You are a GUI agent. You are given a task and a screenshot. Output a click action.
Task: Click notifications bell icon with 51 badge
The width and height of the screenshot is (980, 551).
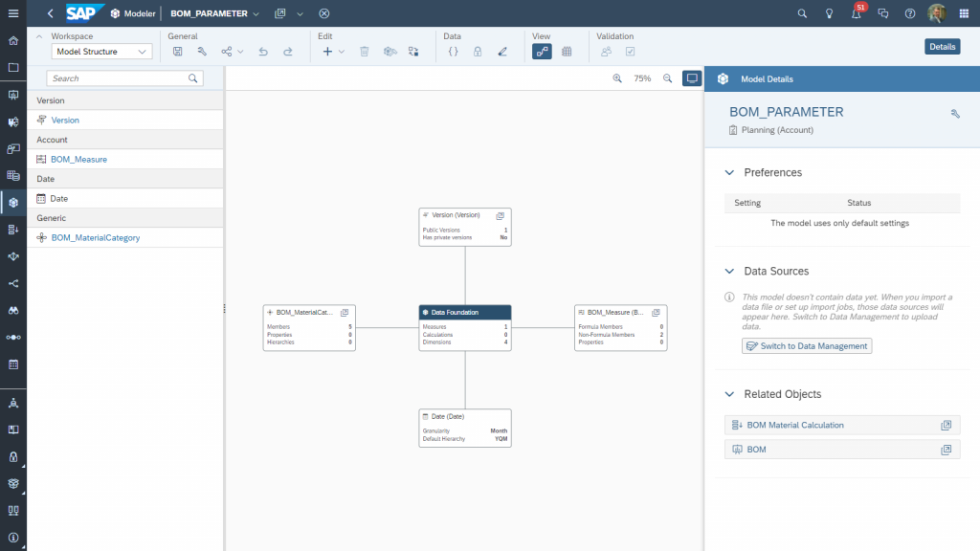(x=857, y=12)
